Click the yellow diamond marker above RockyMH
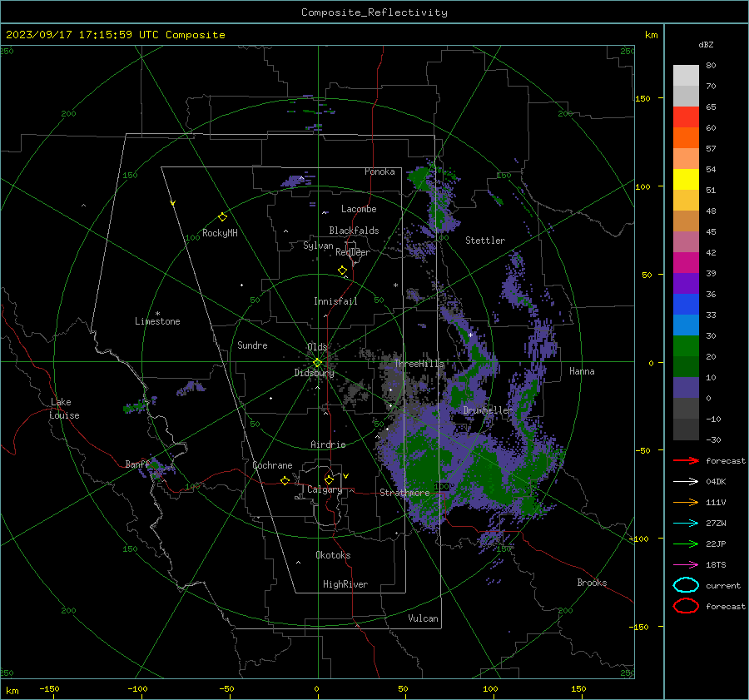 point(222,217)
